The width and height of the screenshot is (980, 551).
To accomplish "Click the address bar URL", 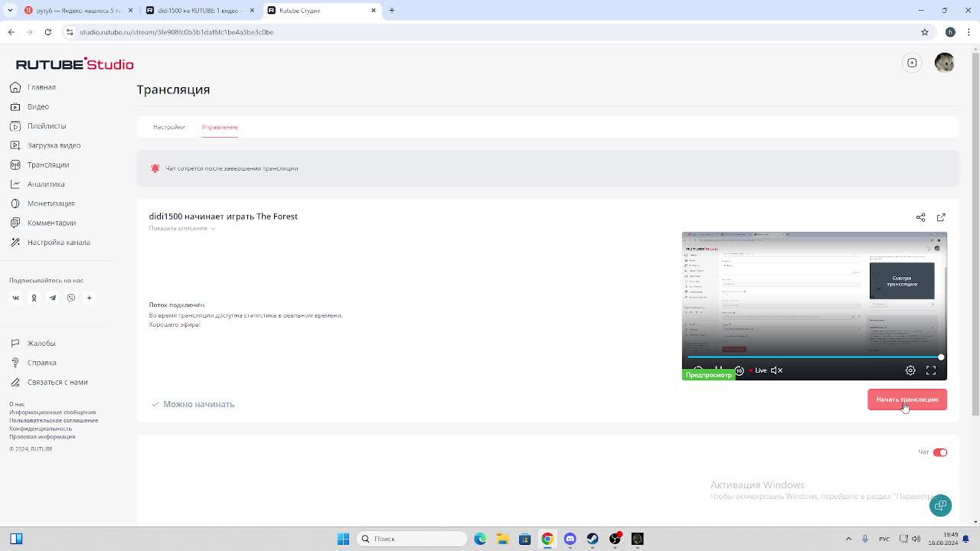I will coord(177,32).
